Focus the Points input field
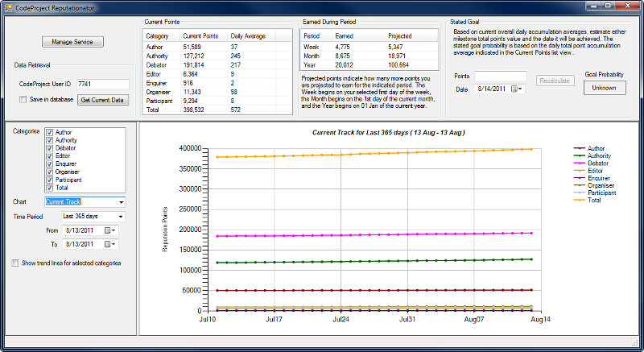 (x=500, y=76)
